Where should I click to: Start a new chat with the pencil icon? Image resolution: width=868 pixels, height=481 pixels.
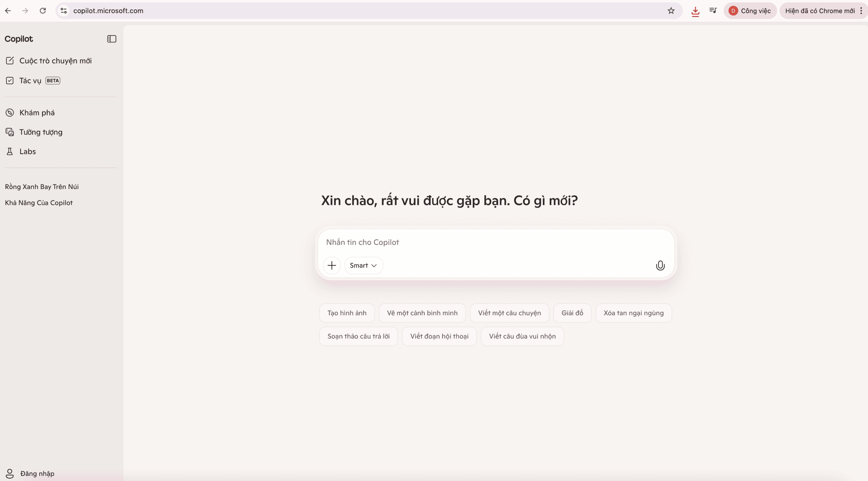(x=10, y=61)
